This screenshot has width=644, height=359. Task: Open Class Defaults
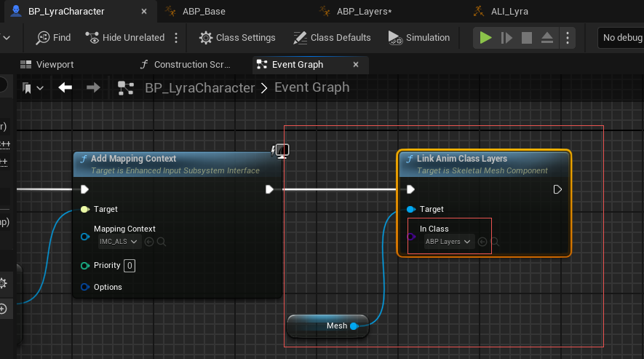click(x=332, y=37)
